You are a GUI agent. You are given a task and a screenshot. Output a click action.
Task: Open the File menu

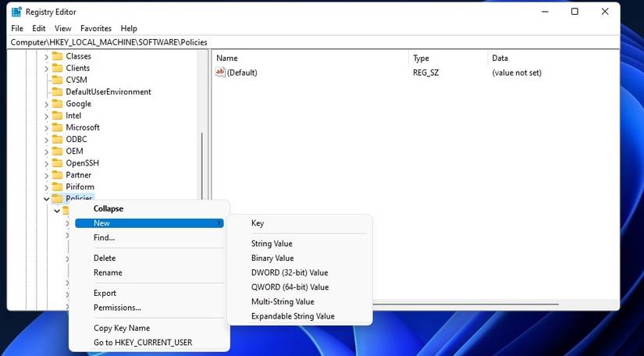17,28
